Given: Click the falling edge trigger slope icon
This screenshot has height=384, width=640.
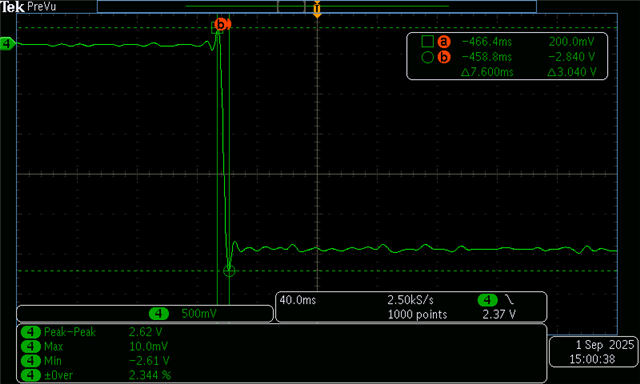Looking at the screenshot, I should tap(509, 300).
